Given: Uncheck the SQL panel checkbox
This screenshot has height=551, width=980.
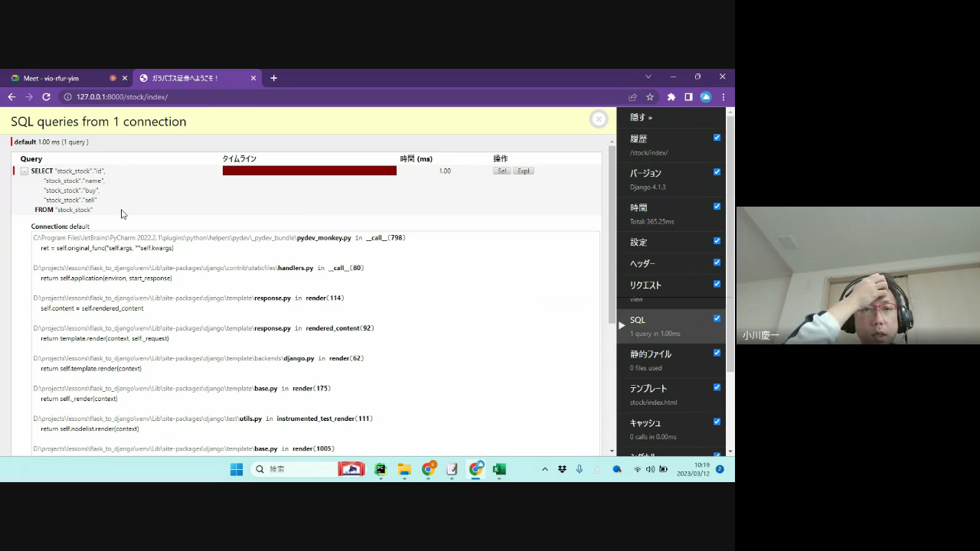Looking at the screenshot, I should pyautogui.click(x=717, y=318).
